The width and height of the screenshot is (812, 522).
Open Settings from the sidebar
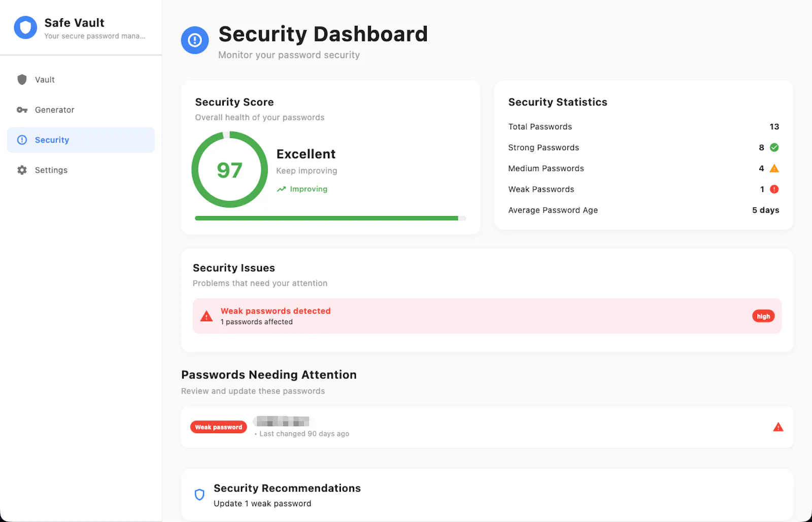81,170
